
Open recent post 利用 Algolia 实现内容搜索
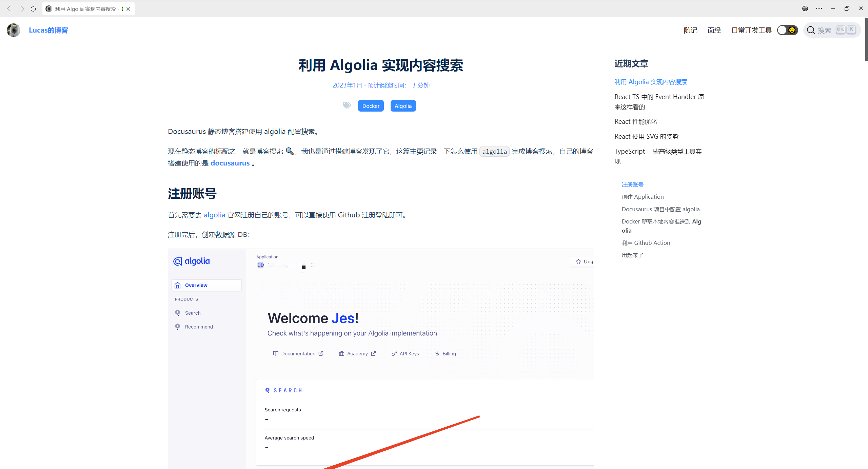651,82
